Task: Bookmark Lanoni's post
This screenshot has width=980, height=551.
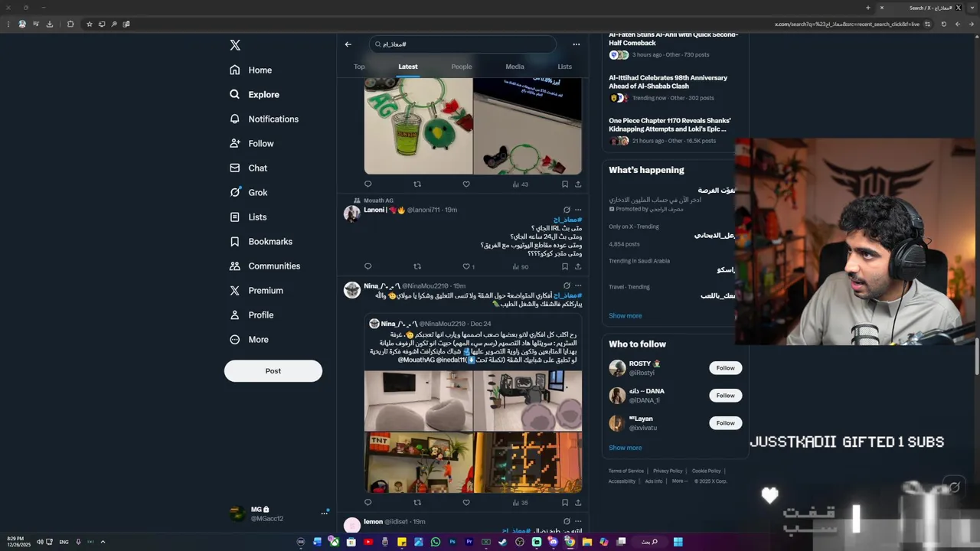Action: click(565, 266)
